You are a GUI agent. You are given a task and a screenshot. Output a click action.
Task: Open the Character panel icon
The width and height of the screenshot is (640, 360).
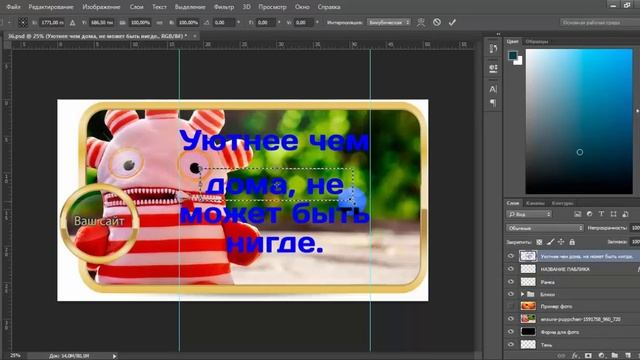coord(493,89)
